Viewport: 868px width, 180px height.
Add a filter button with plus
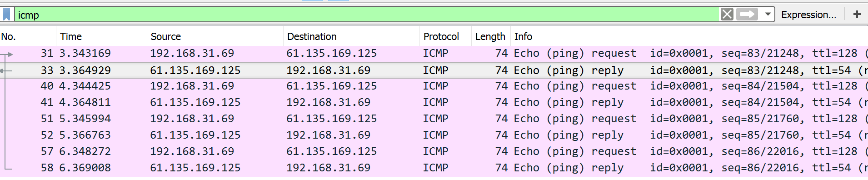(x=857, y=14)
